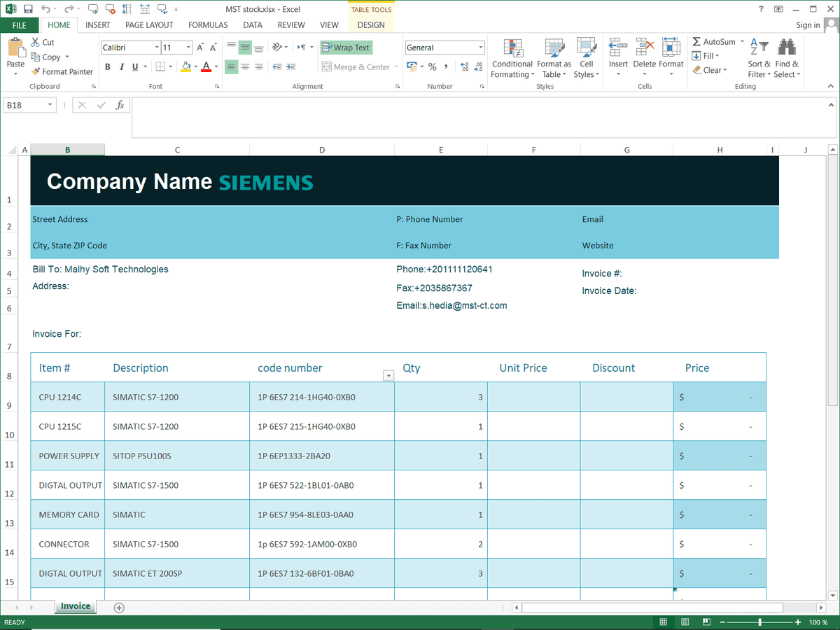This screenshot has height=630, width=840.
Task: Click the Find & Select binoculars icon
Action: coord(787,48)
